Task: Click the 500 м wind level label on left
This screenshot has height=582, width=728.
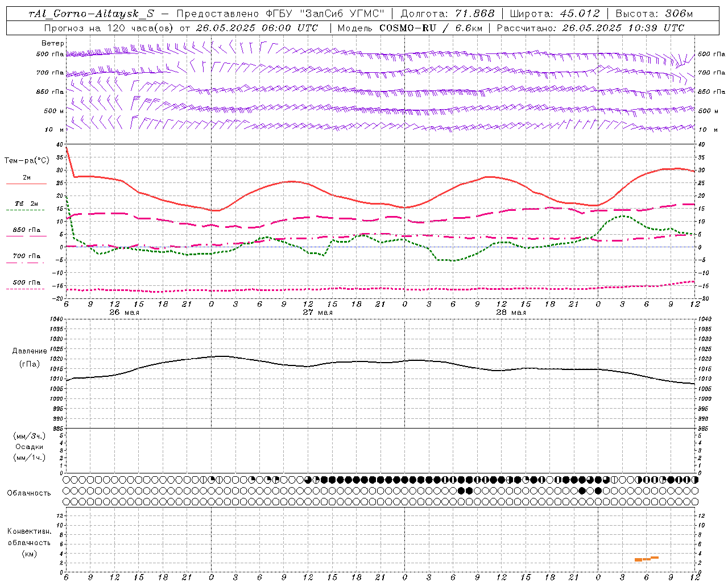Action: [x=54, y=111]
